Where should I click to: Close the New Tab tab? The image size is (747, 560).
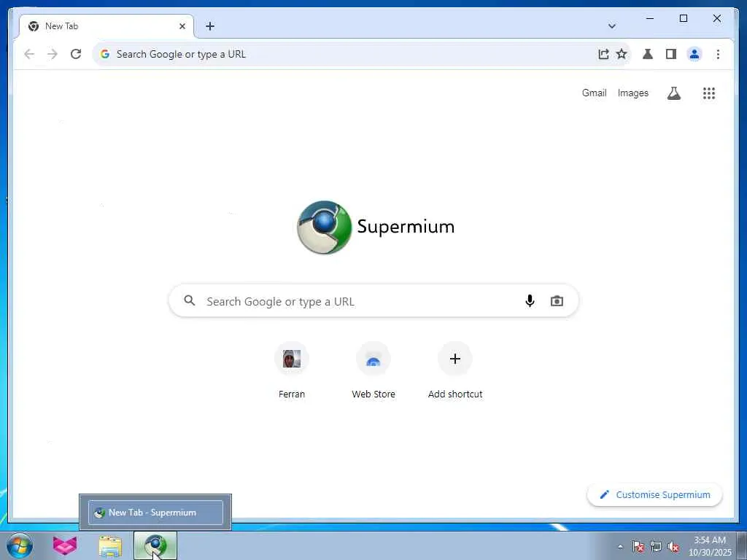(x=182, y=26)
